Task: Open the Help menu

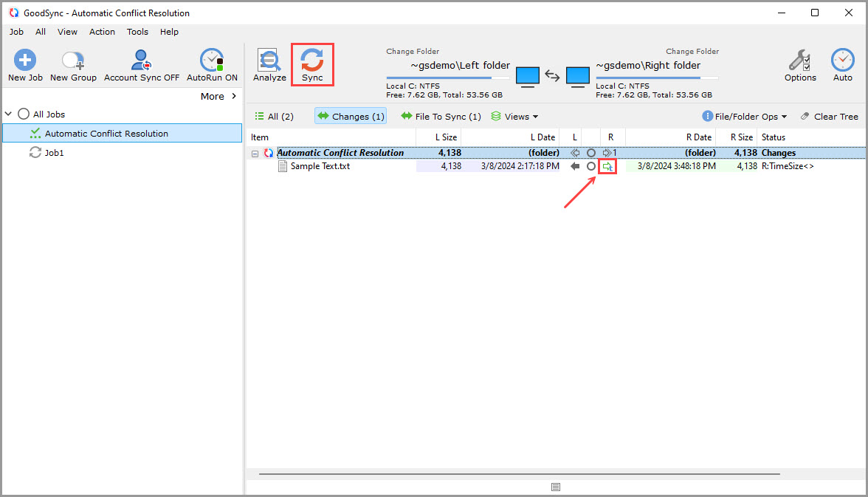Action: pyautogui.click(x=170, y=32)
